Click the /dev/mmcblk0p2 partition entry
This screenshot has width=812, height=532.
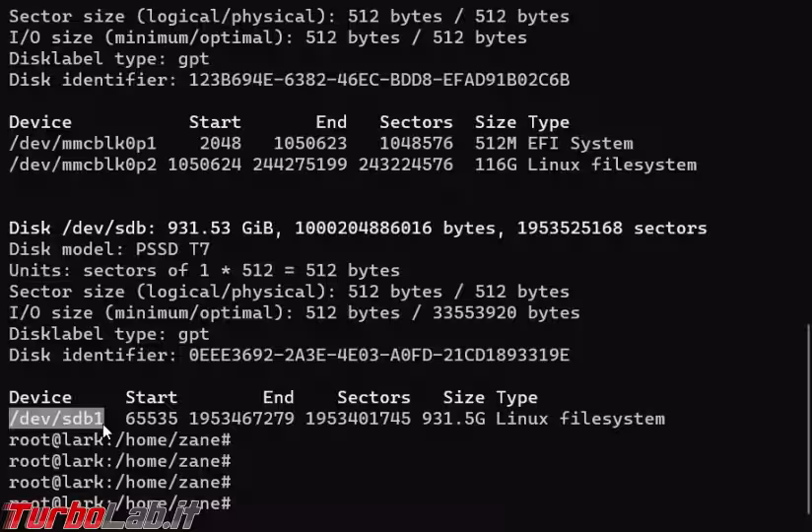83,165
